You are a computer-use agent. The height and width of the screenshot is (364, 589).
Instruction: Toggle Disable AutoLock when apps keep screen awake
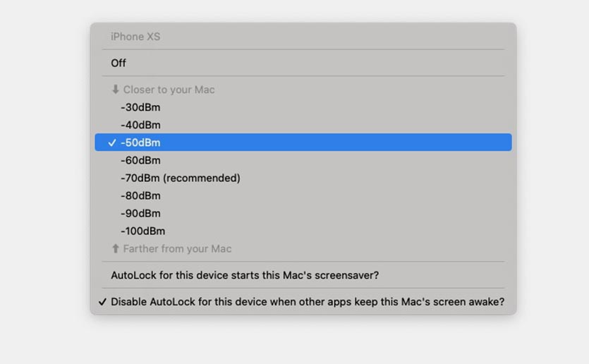(308, 302)
